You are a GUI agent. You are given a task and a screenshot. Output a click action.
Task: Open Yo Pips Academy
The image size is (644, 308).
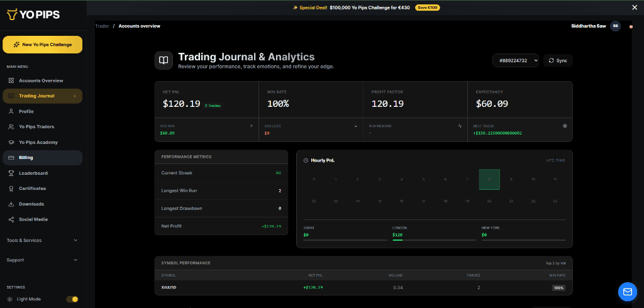click(x=42, y=142)
